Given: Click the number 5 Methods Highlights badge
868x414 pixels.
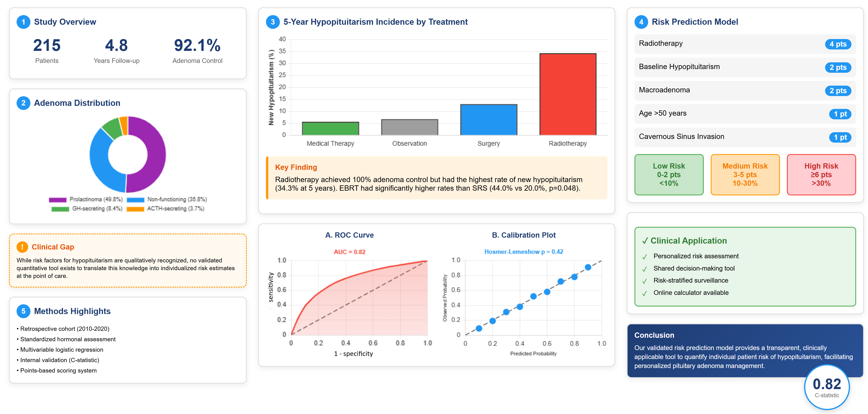Looking at the screenshot, I should tap(23, 311).
